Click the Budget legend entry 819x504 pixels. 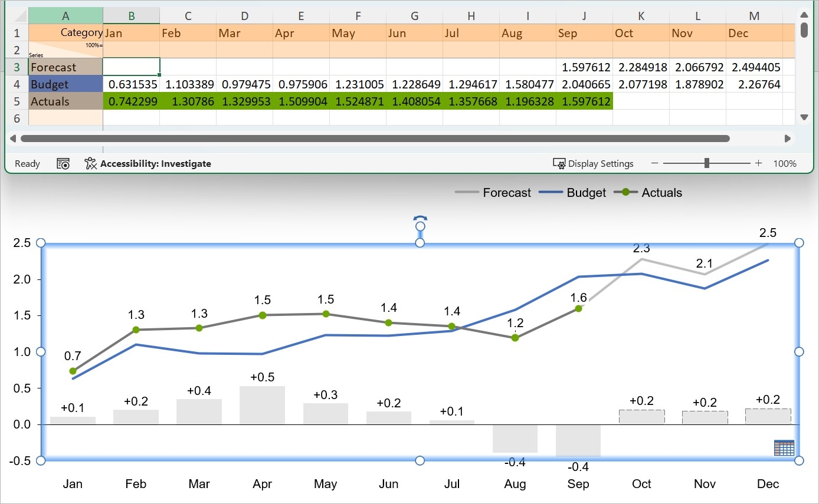[x=572, y=193]
